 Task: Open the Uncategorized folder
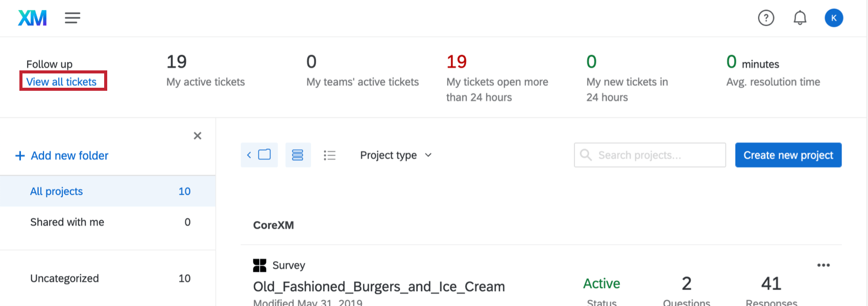pos(108,278)
